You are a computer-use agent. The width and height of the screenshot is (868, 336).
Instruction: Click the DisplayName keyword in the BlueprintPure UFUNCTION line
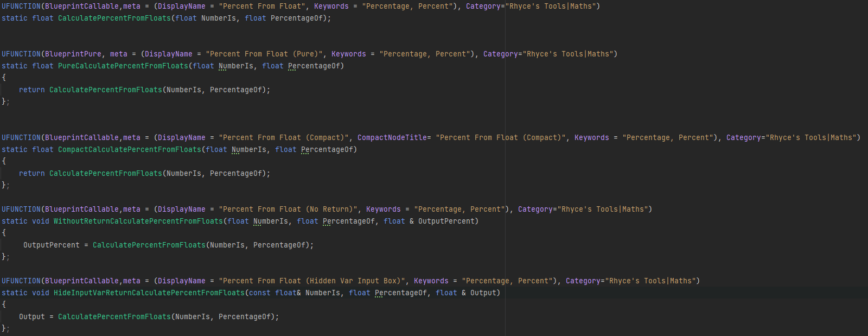tap(169, 54)
